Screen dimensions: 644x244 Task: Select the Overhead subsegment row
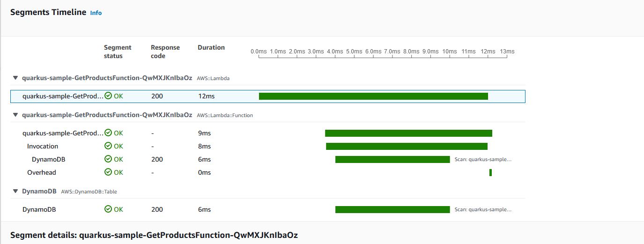(41, 172)
